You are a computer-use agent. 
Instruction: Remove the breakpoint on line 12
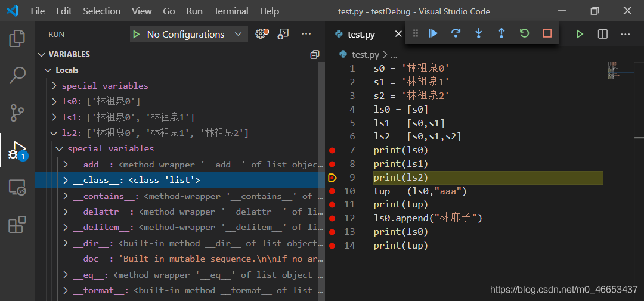(x=332, y=218)
